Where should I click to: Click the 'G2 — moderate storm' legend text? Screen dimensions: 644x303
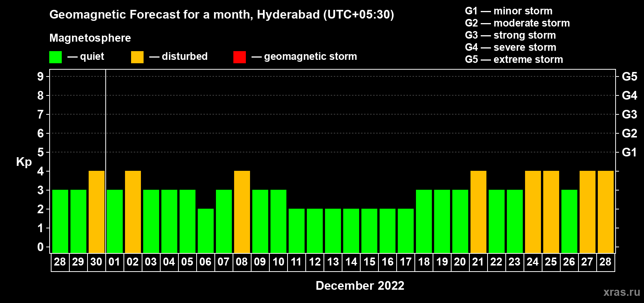tap(517, 23)
